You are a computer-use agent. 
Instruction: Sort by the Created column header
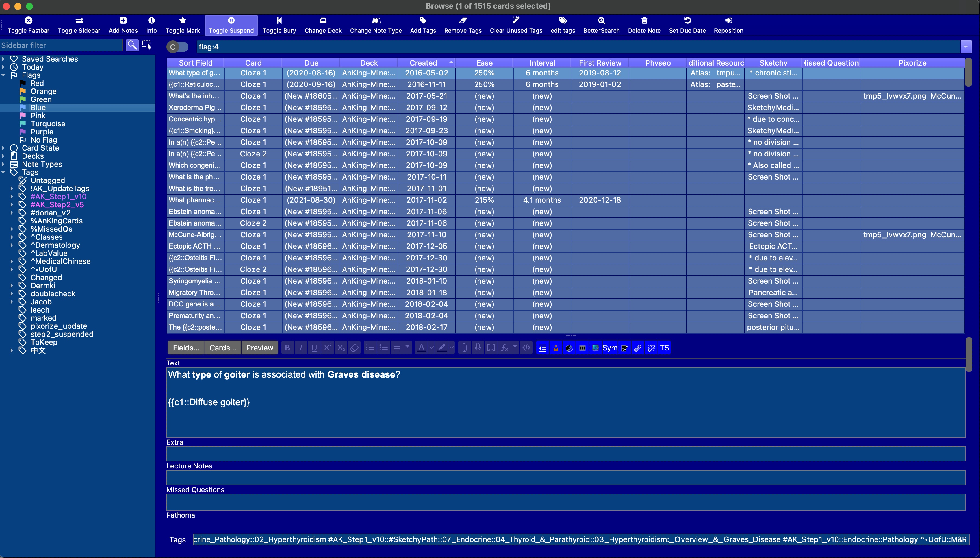coord(423,63)
